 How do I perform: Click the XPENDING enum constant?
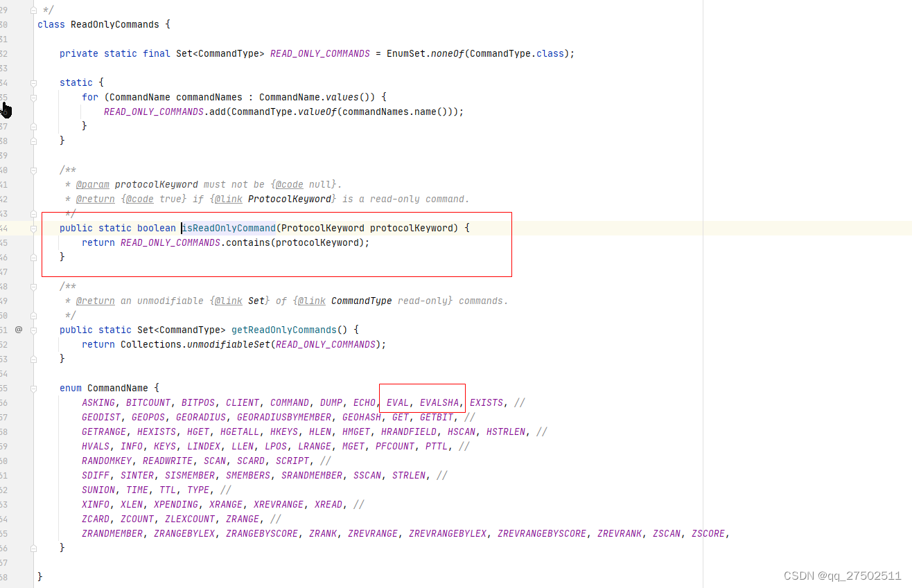176,504
